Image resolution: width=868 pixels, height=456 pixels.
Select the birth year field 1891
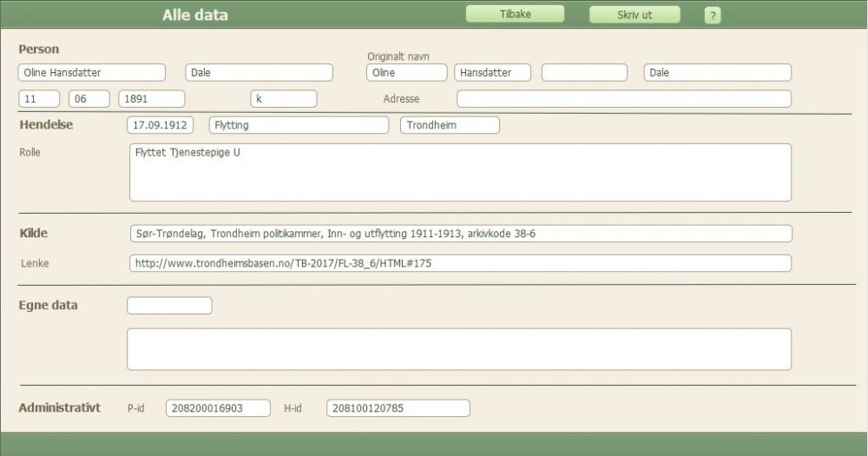tap(152, 99)
